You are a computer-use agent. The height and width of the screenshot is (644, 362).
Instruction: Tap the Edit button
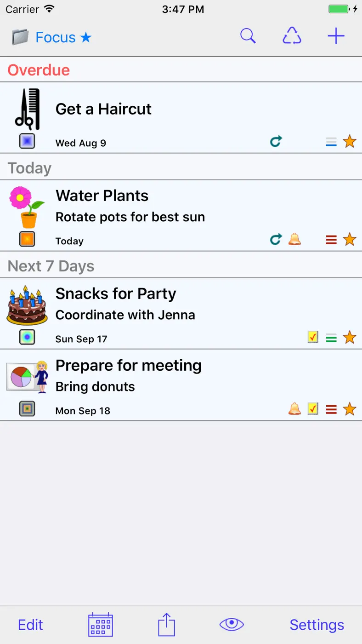[30, 625]
